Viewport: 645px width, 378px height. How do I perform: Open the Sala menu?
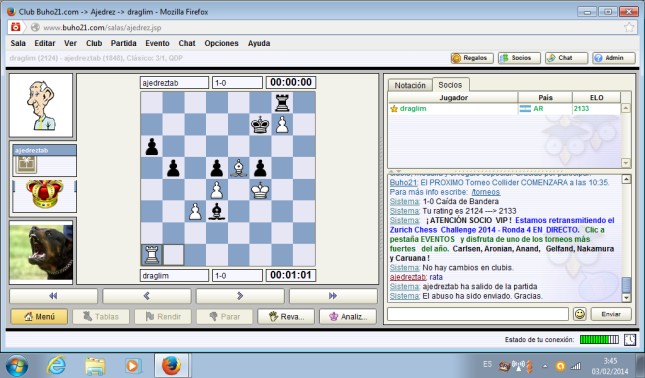coord(18,43)
